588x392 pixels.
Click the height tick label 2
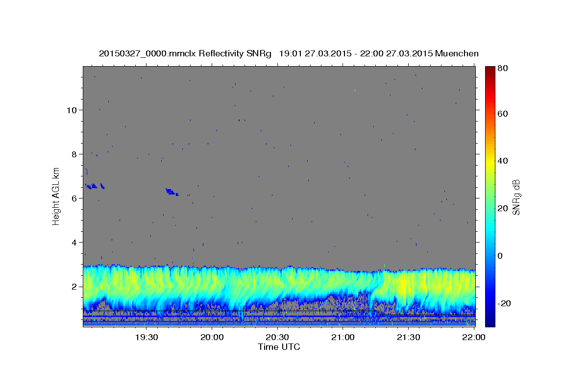click(x=74, y=287)
